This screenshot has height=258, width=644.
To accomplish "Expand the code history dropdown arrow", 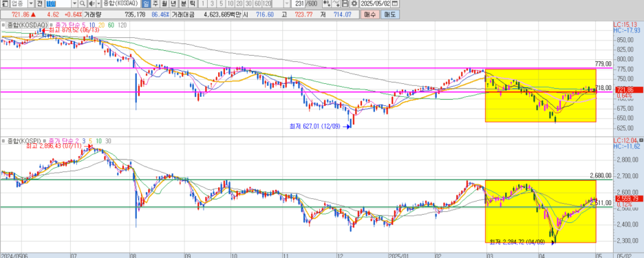I will pyautogui.click(x=74, y=3).
